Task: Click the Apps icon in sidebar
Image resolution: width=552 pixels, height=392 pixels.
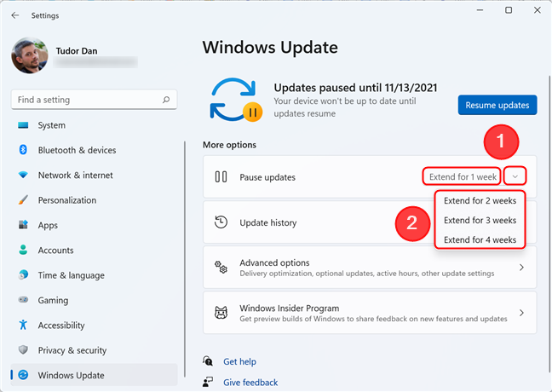Action: [x=23, y=225]
